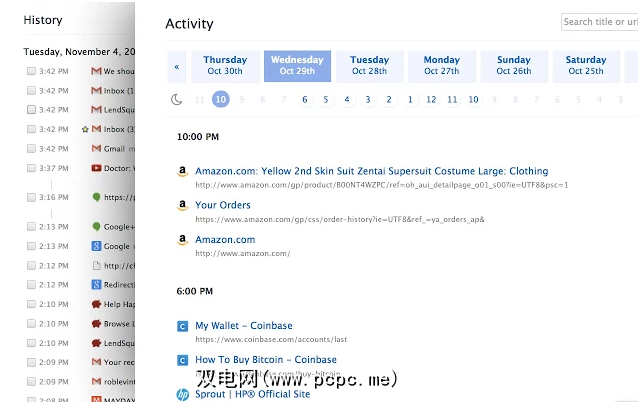Click the www.amazon.com URL under Amazon.com
Image resolution: width=638 pixels, height=402 pixels.
243,253
